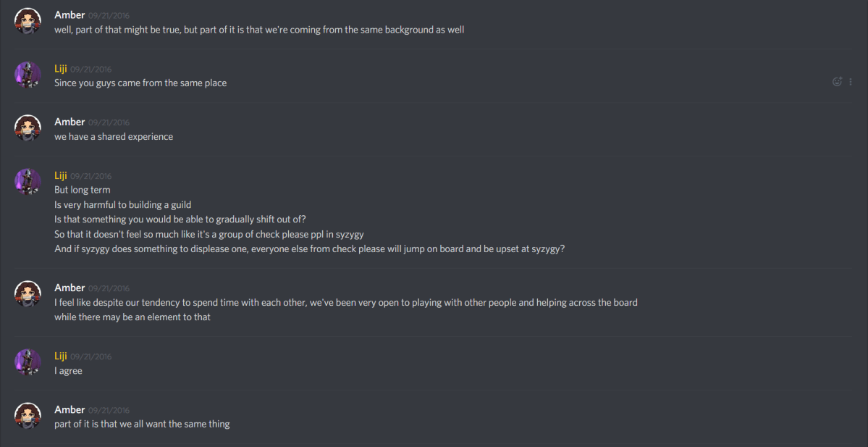Click the Liji username above 'But long term'

(x=61, y=175)
